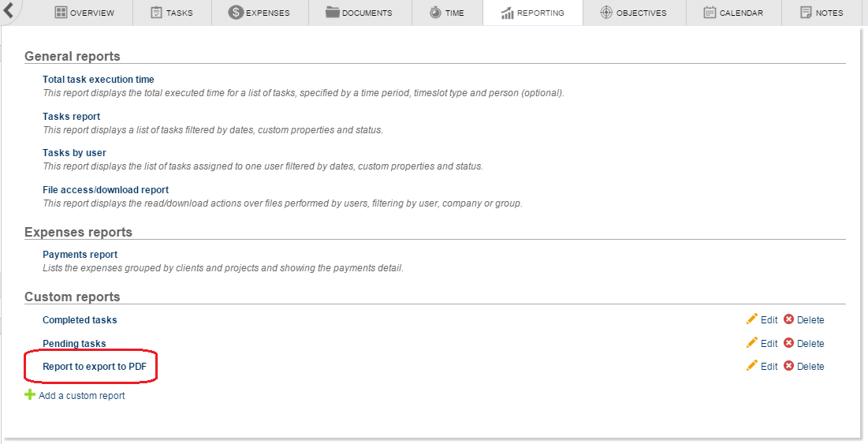
Task: Open the Total task execution time report
Action: pyautogui.click(x=99, y=80)
